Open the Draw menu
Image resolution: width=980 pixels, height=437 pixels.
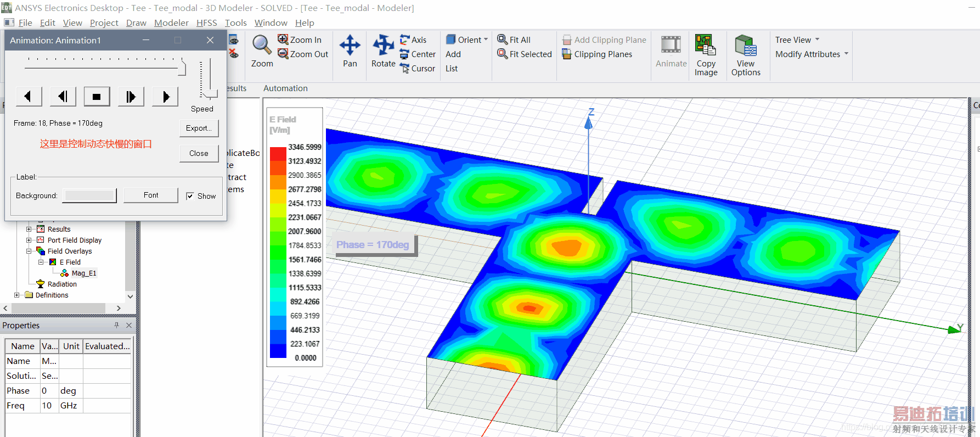coord(136,23)
